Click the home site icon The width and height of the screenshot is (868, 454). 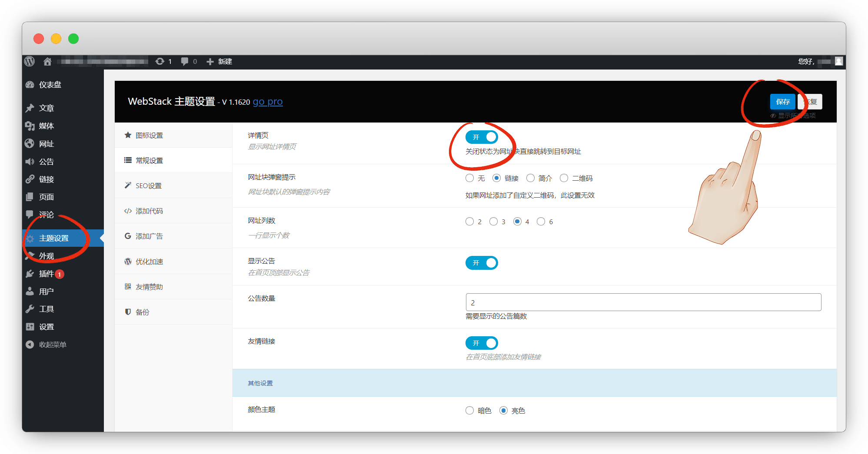click(47, 62)
